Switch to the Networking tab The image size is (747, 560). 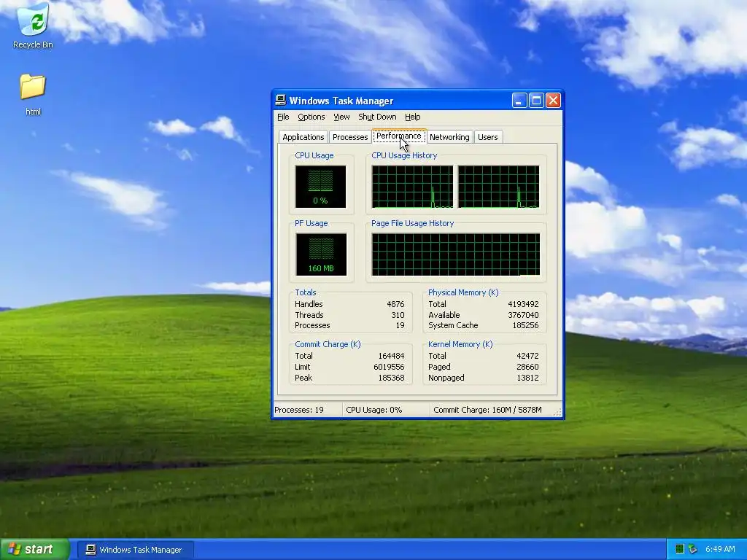pyautogui.click(x=449, y=137)
